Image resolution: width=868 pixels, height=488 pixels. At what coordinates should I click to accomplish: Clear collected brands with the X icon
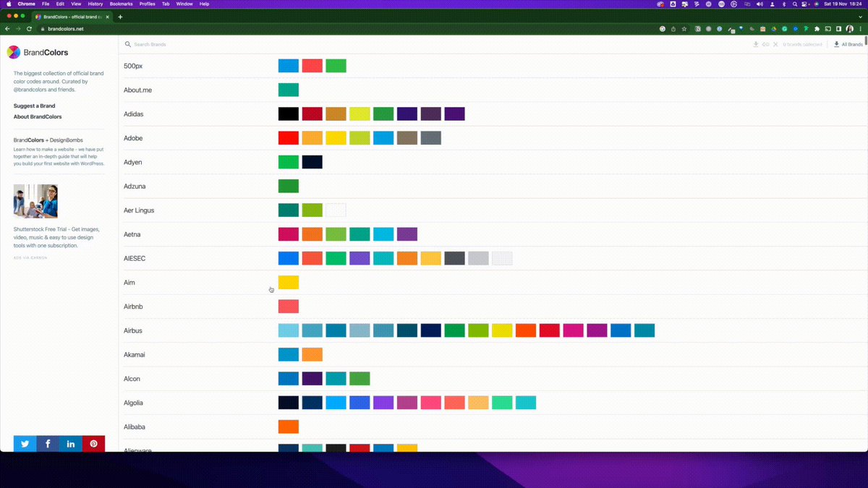coord(775,44)
